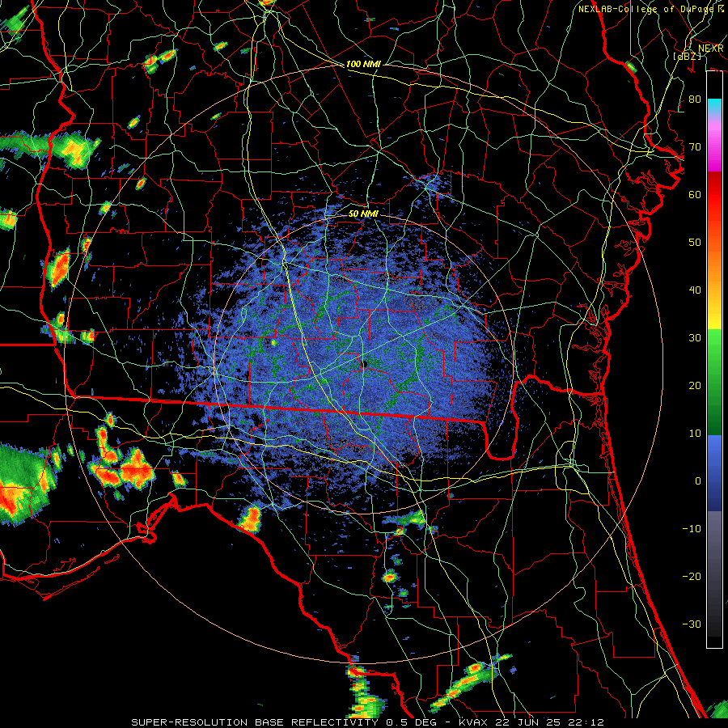Click the "0" value on the dBZ scale
Screen dimensions: 728x728
[698, 480]
